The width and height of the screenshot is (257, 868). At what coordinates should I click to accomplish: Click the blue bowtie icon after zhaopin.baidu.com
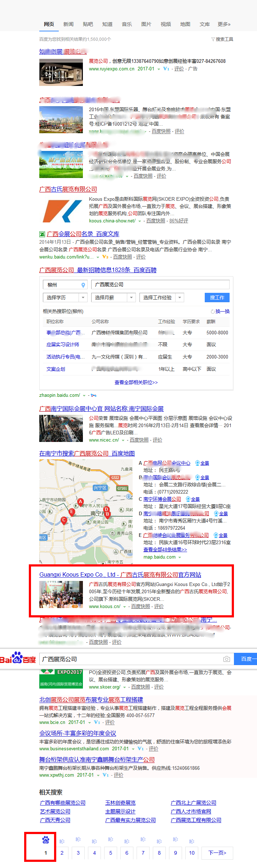tap(93, 396)
